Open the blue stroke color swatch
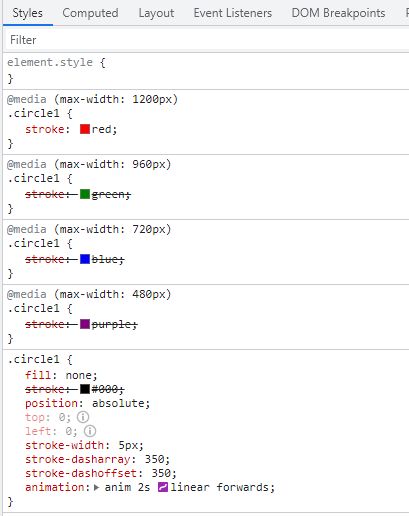409x516 pixels. pyautogui.click(x=85, y=259)
